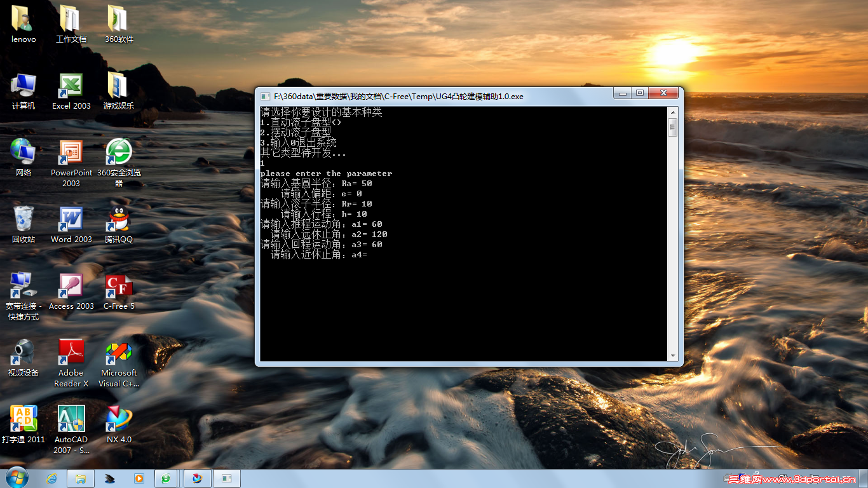Viewport: 868px width, 488px height.
Task: Click the line '3.输入0退出系统'
Action: point(299,143)
